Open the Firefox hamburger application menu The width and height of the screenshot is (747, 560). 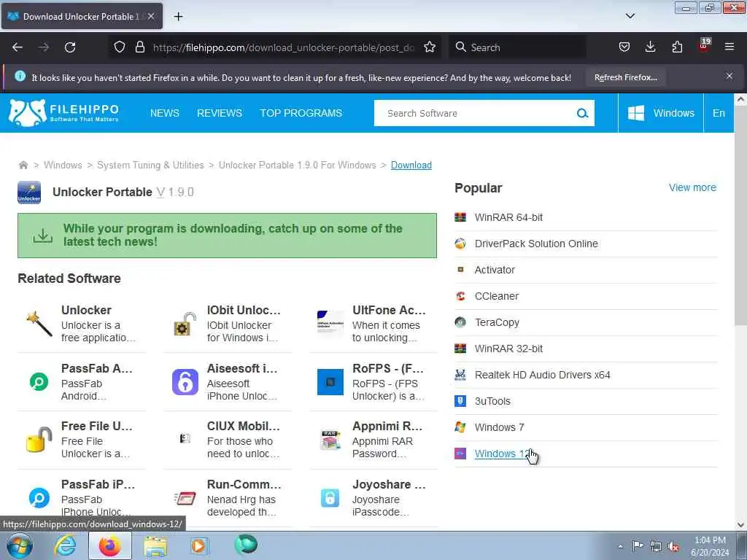[x=729, y=47]
